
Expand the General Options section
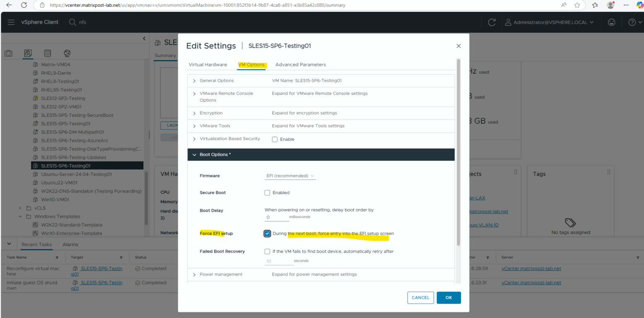(x=195, y=81)
